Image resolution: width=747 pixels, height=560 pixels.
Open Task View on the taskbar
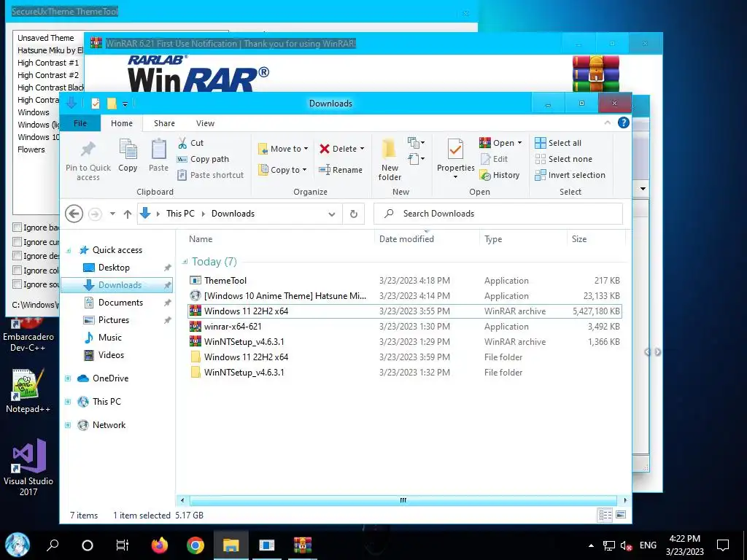coord(123,545)
